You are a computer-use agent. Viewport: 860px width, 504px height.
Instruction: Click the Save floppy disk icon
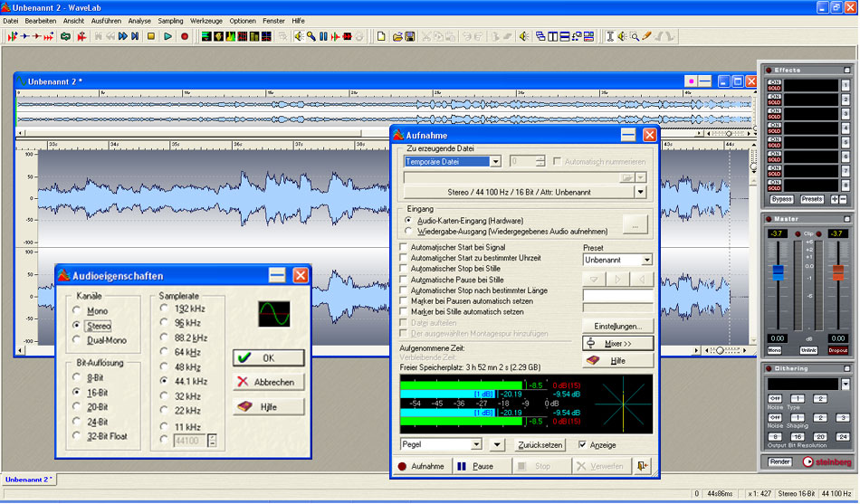click(x=410, y=36)
